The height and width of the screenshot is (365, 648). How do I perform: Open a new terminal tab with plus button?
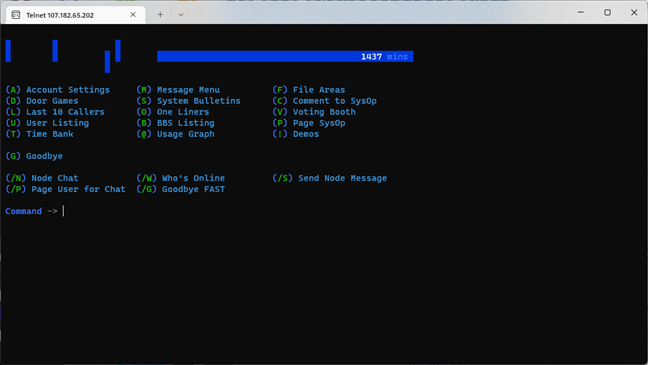160,14
